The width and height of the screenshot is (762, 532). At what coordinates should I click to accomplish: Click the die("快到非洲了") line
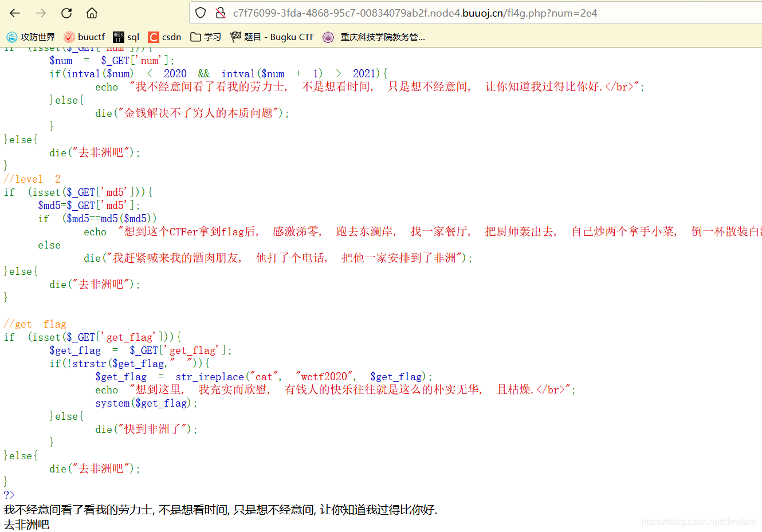pyautogui.click(x=146, y=429)
